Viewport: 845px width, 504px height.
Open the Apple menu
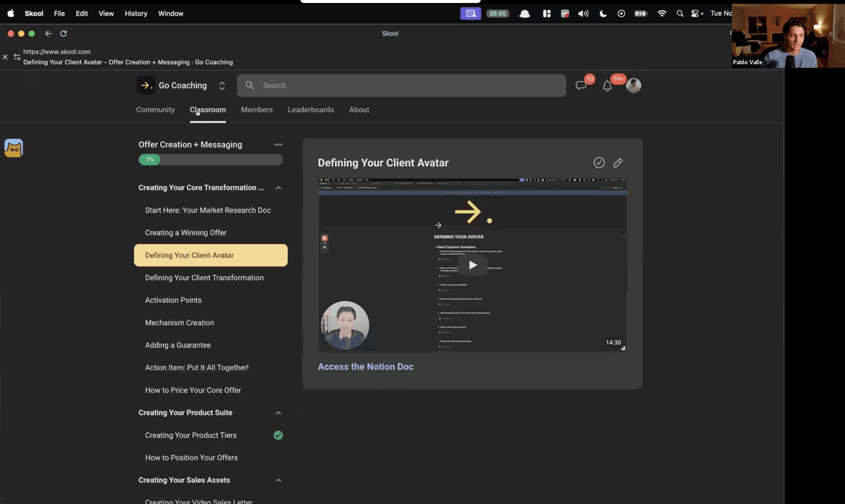click(x=10, y=13)
